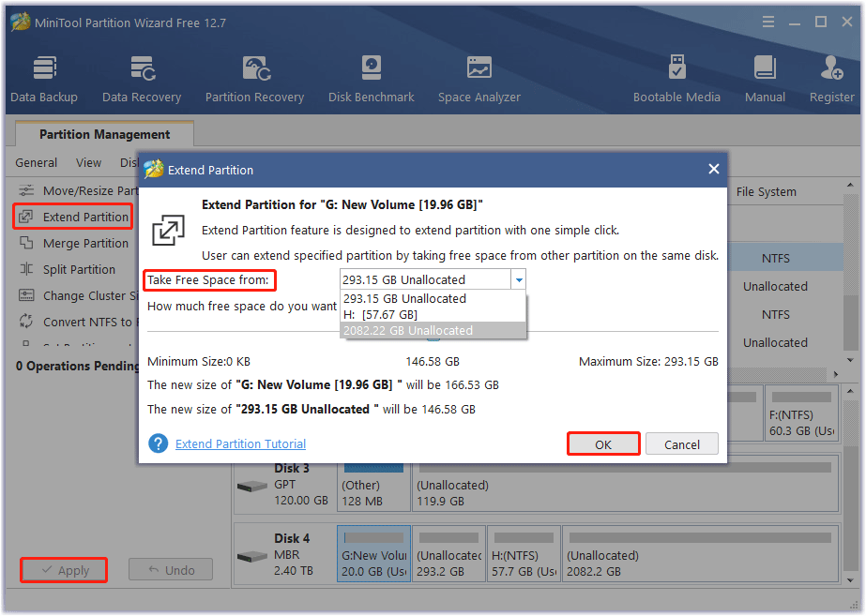Open the Take Free Space from dropdown arrow
Image resolution: width=866 pixels, height=616 pixels.
coord(519,279)
